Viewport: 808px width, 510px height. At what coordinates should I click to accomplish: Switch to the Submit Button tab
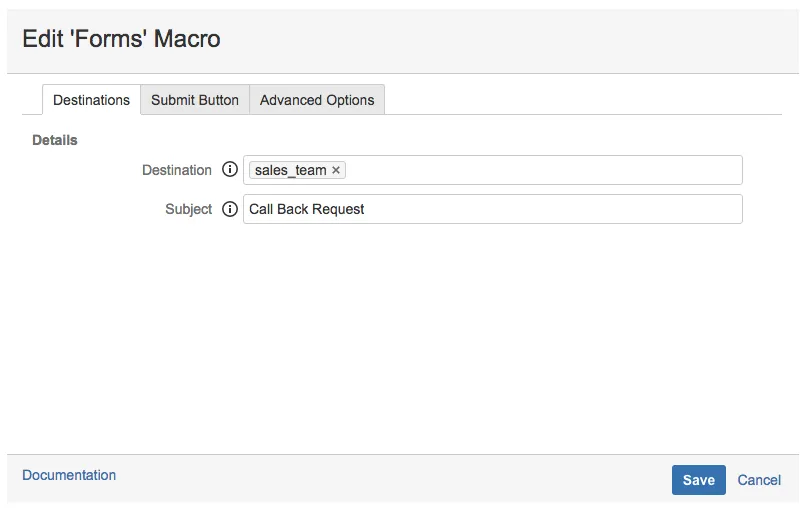coord(195,100)
